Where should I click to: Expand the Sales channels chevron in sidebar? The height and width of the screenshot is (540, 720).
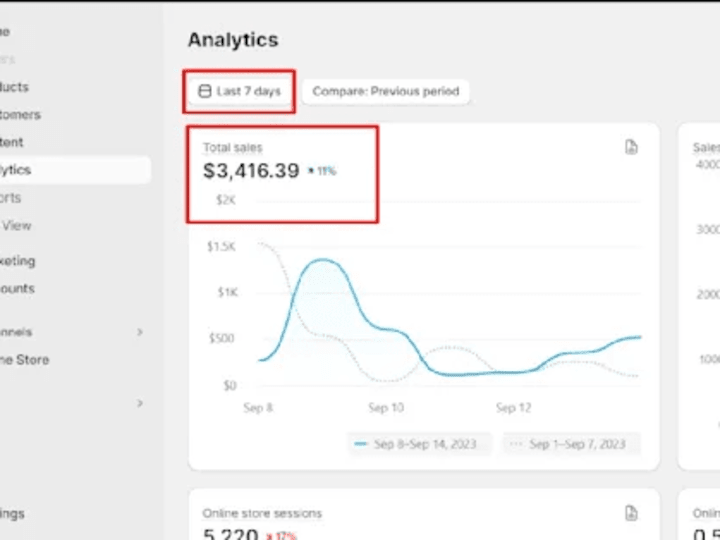point(140,332)
